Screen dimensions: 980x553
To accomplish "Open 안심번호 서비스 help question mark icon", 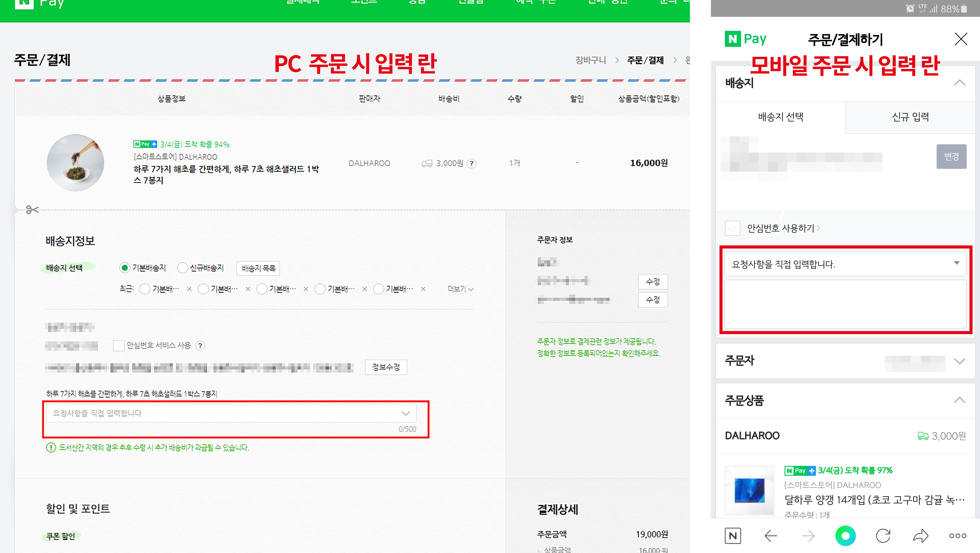I will (x=200, y=345).
